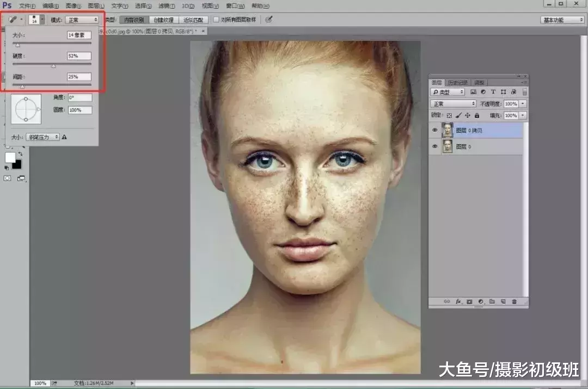Add a layer mask to the layer

point(469,301)
